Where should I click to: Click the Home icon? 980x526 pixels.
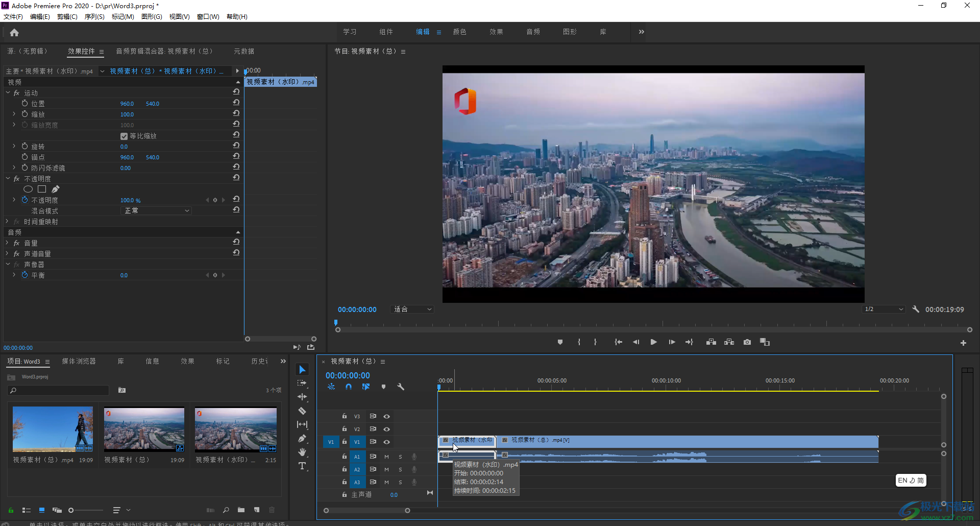click(14, 32)
